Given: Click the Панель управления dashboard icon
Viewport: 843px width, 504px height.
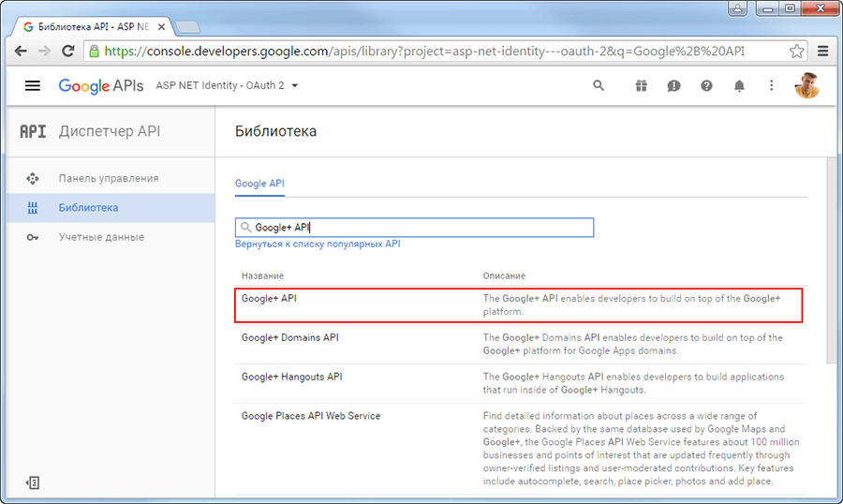Looking at the screenshot, I should 33,179.
